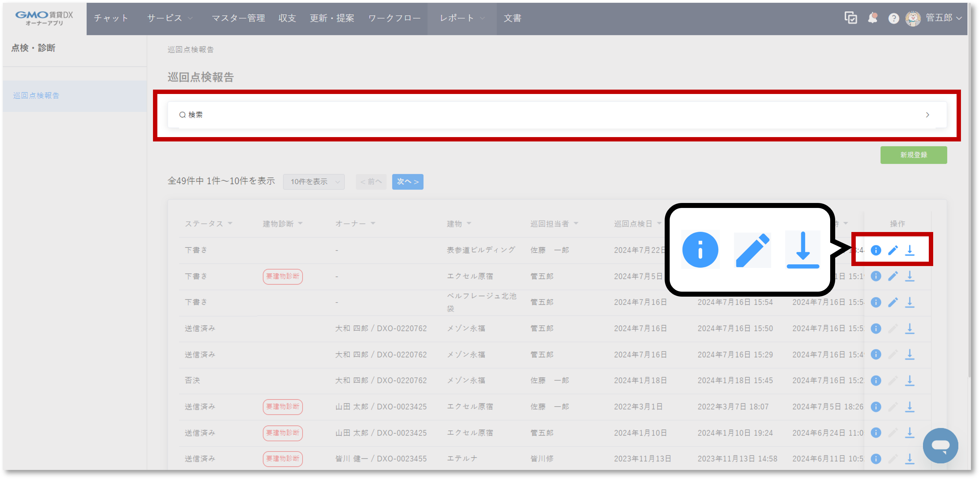The image size is (980, 479).
Task: View details of the メゾン永福 sent report
Action: click(x=876, y=328)
